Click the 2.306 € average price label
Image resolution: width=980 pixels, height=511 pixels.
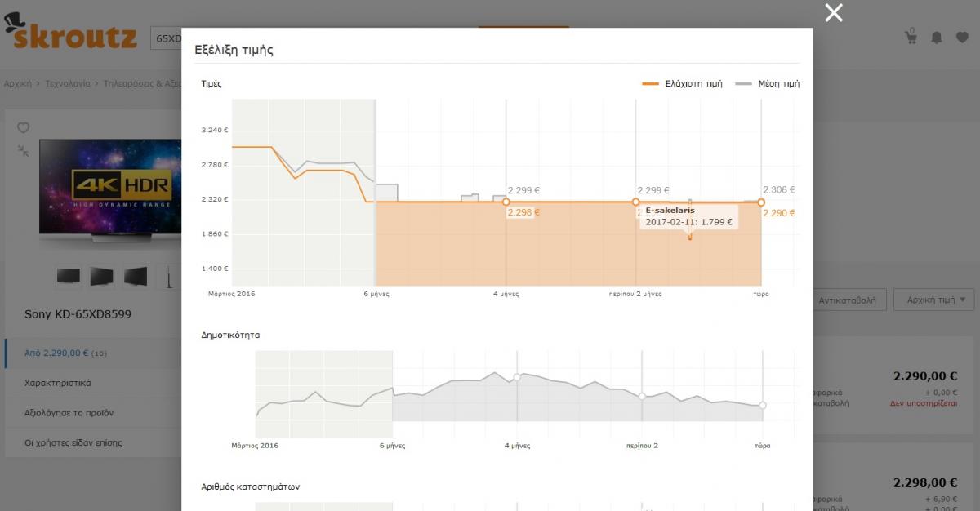pyautogui.click(x=778, y=189)
